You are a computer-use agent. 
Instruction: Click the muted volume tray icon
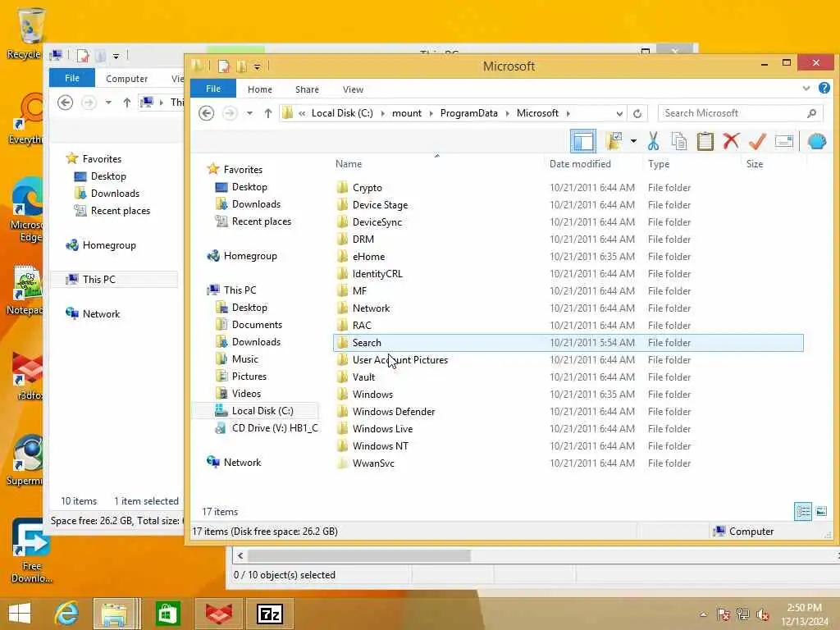(763, 614)
